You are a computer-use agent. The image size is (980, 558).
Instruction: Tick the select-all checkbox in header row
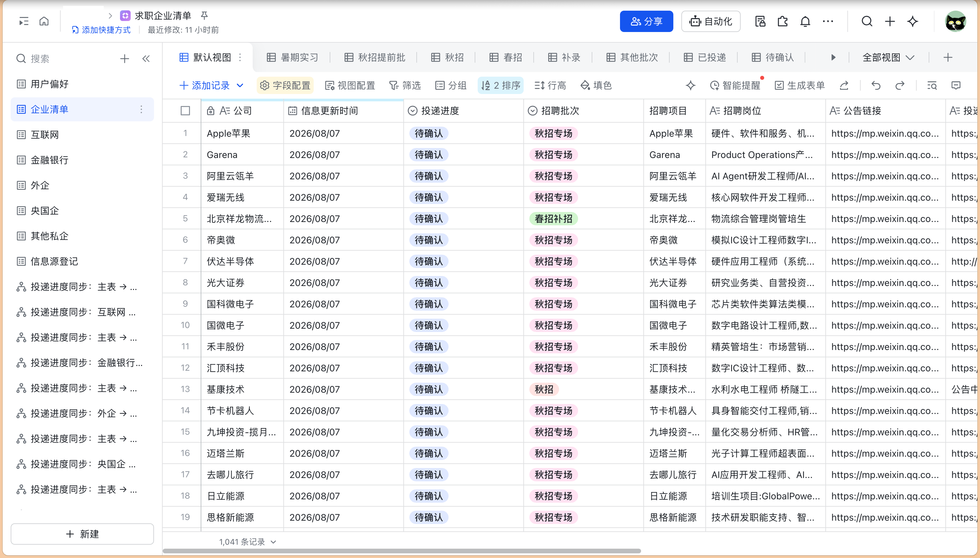(x=185, y=111)
